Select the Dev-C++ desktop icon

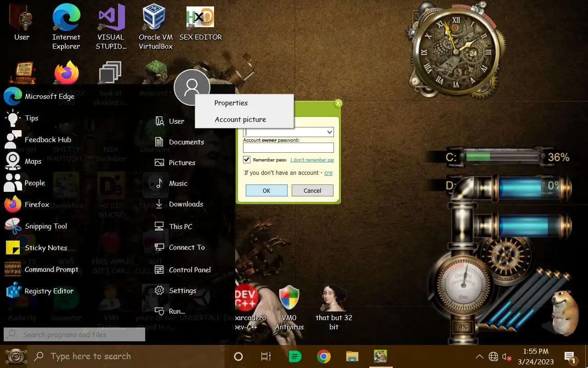(x=249, y=307)
